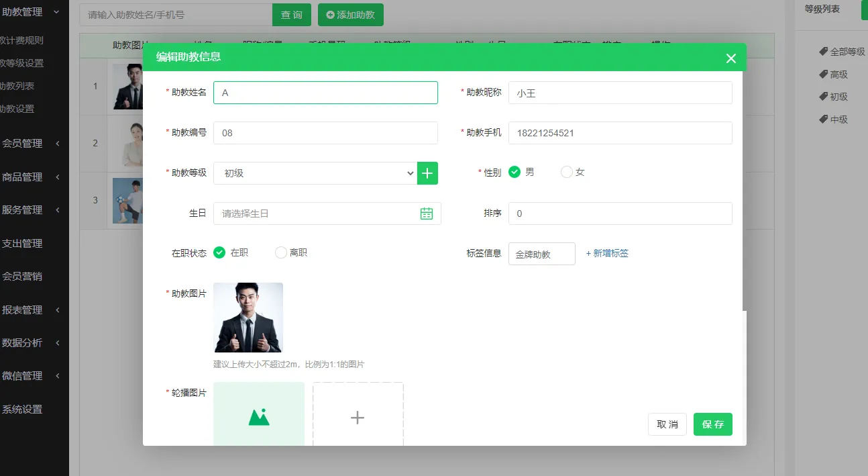This screenshot has height=476, width=868.
Task: Click the 助教姓名 input field
Action: click(325, 93)
